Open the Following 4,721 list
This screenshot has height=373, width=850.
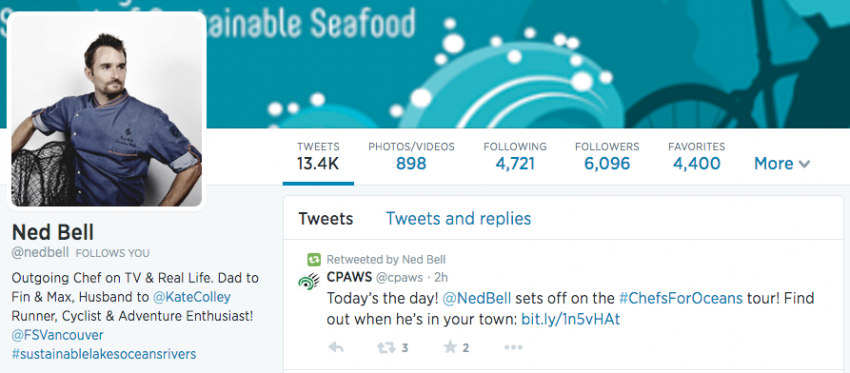[x=515, y=156]
